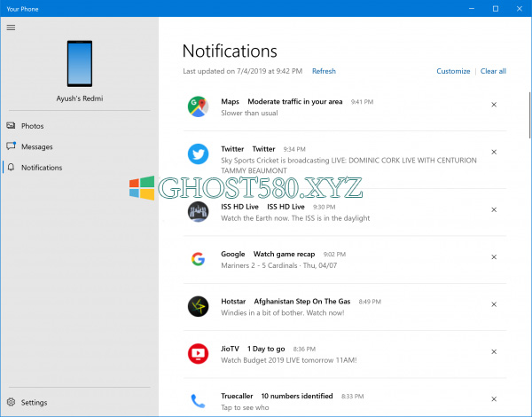Dismiss the Google game recap notification
Viewport: 532px width, 417px height.
pos(494,257)
